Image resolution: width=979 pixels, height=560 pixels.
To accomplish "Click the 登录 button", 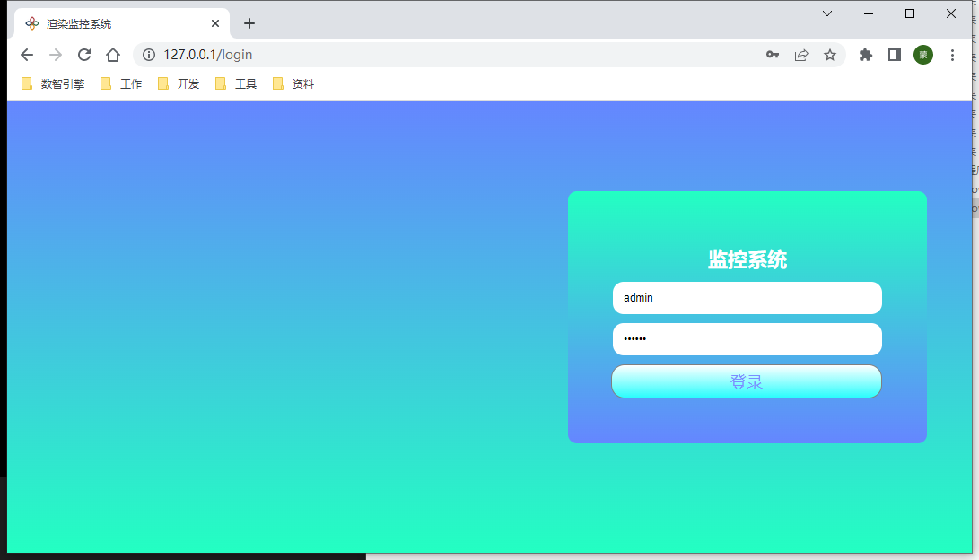I will coord(747,381).
